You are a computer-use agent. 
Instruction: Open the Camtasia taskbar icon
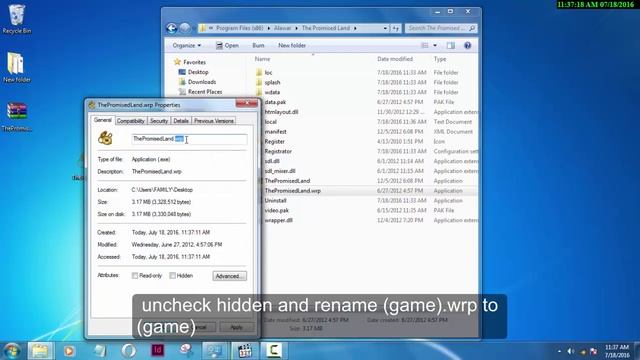point(273,351)
